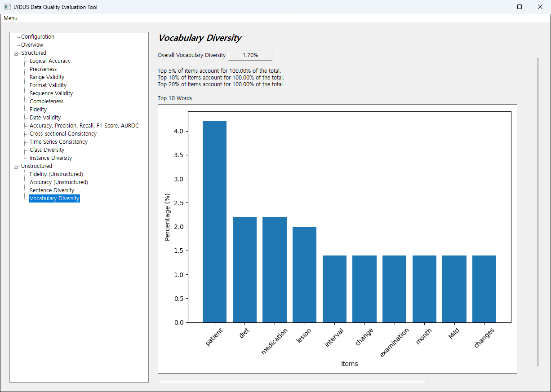Click the 'Mild' bar in the chart

point(454,289)
